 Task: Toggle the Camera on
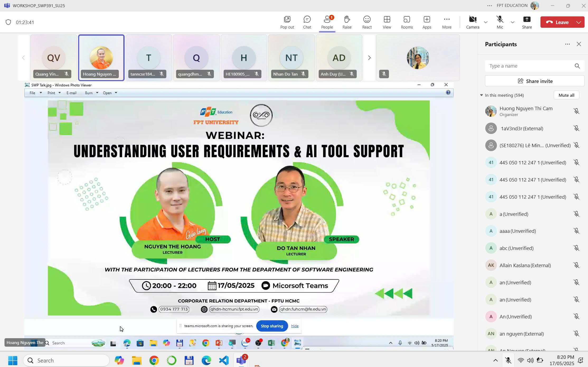[472, 22]
